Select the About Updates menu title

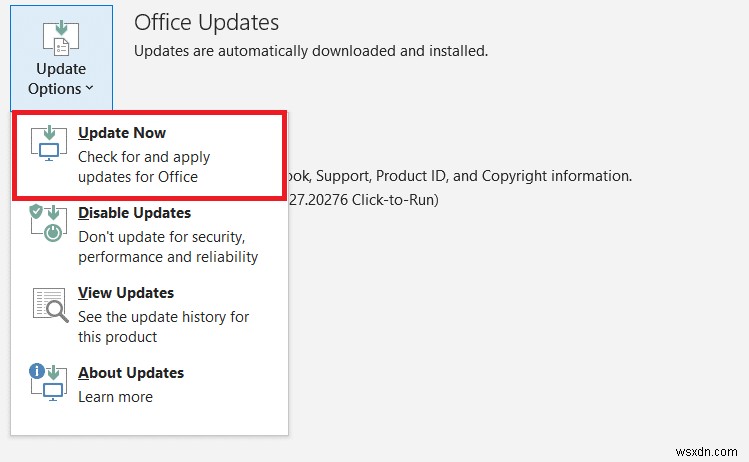tap(131, 373)
